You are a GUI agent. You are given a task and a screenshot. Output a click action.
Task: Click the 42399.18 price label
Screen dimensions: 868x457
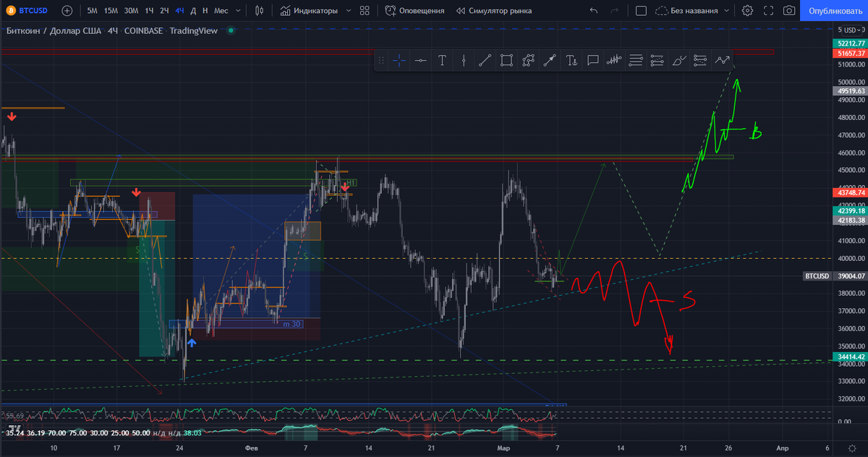(851, 211)
